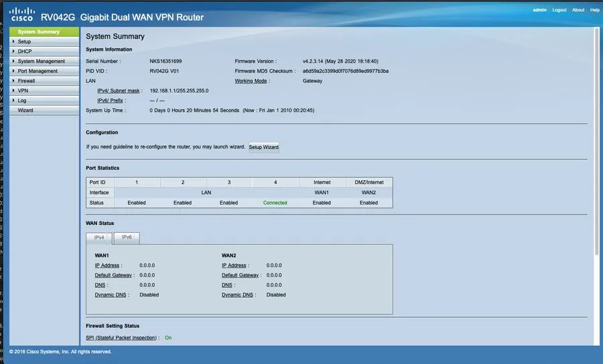603x364 pixels.
Task: Click the WAN2 Dynamic DNS link
Action: 237,295
